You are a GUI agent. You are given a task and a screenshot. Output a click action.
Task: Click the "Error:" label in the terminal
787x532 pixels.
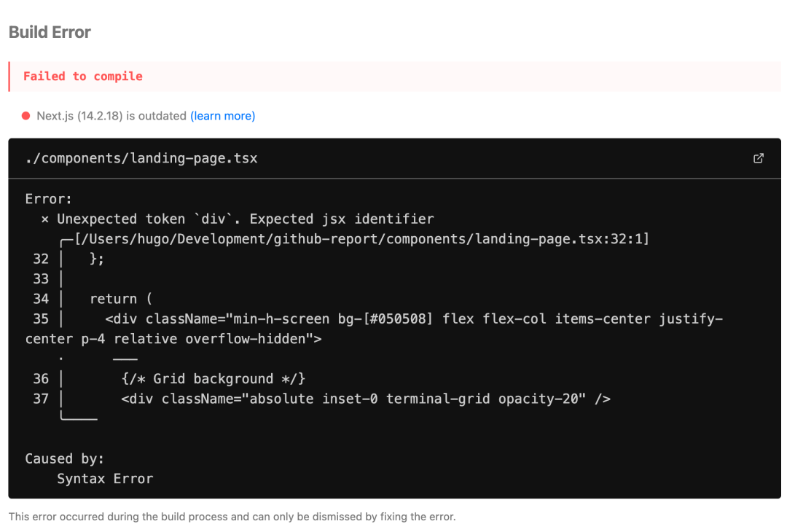pos(49,199)
